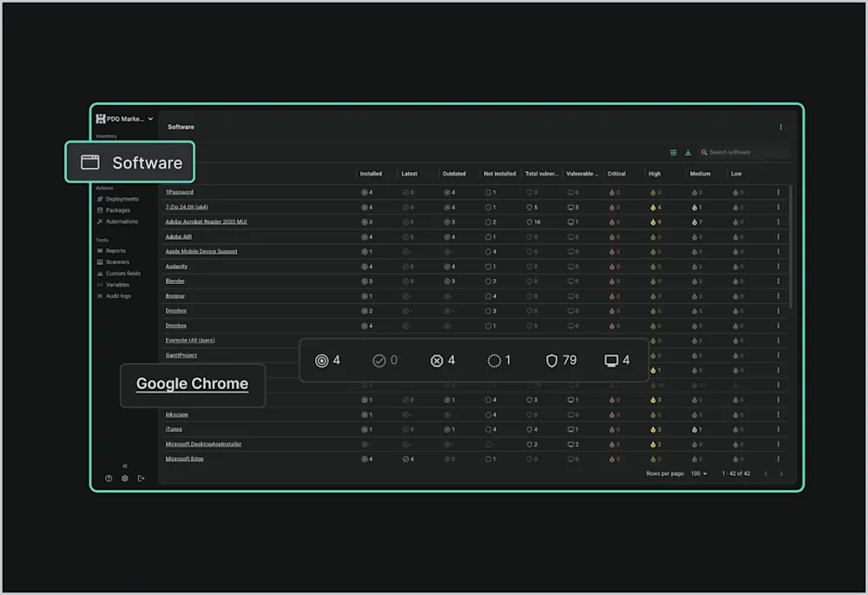Open Reports under Tools
The width and height of the screenshot is (868, 595).
pos(115,251)
